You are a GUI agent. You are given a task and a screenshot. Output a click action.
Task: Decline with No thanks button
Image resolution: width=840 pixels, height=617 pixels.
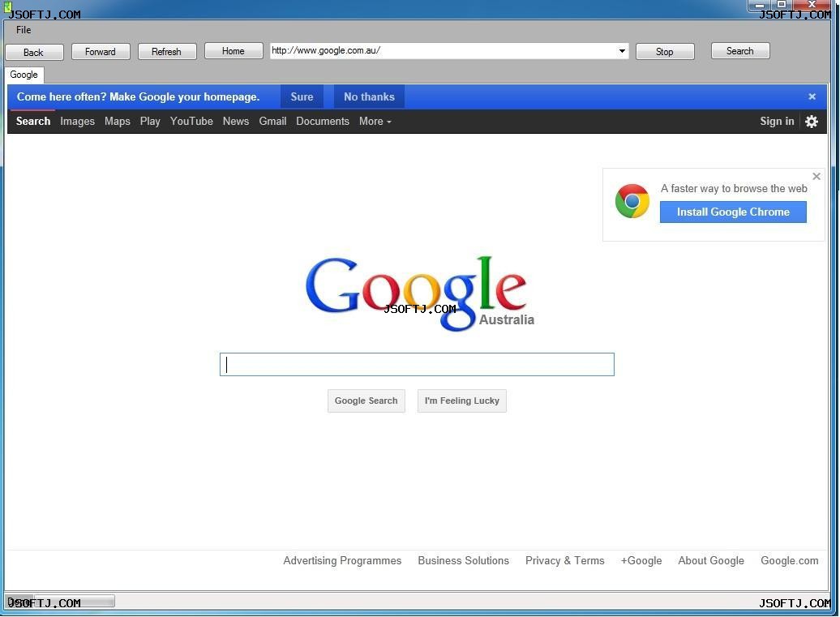point(369,97)
